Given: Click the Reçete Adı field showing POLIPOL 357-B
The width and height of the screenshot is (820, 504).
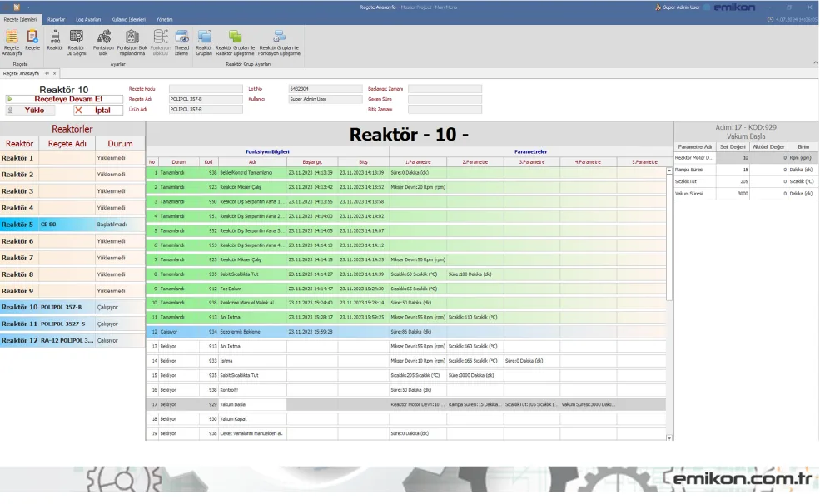Looking at the screenshot, I should pos(206,99).
